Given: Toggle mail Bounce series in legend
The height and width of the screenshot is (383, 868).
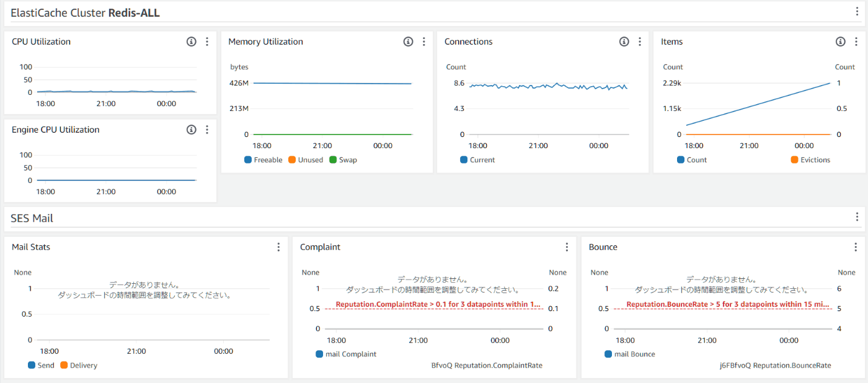Looking at the screenshot, I should click(630, 354).
